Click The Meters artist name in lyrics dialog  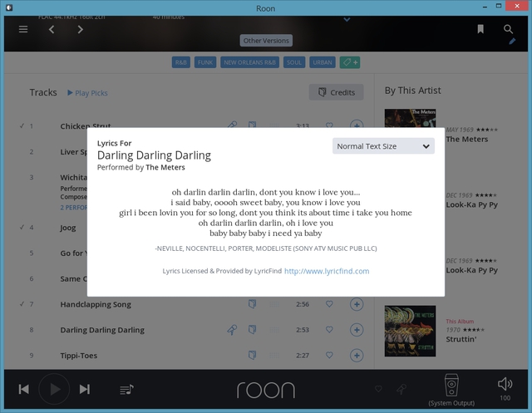[x=165, y=167]
